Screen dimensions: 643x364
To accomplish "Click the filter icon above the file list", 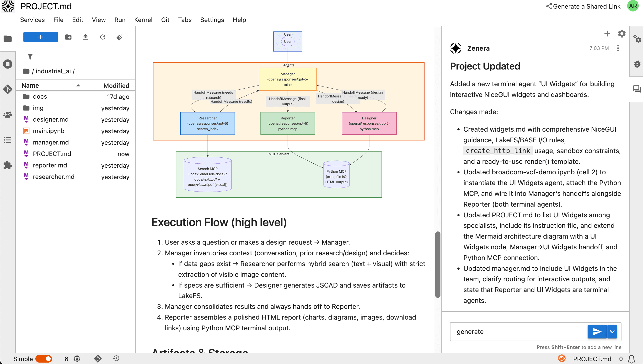I will click(x=30, y=57).
